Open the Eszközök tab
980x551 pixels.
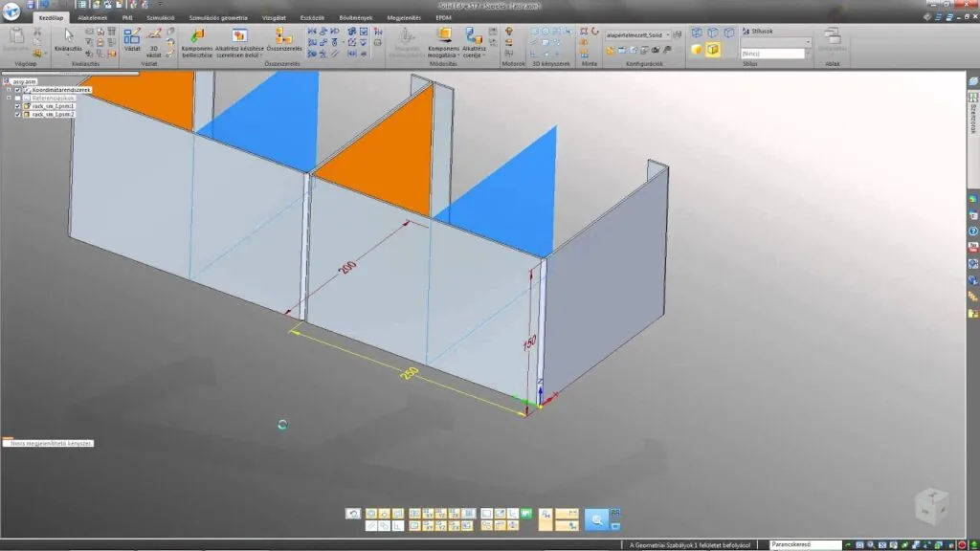click(312, 18)
